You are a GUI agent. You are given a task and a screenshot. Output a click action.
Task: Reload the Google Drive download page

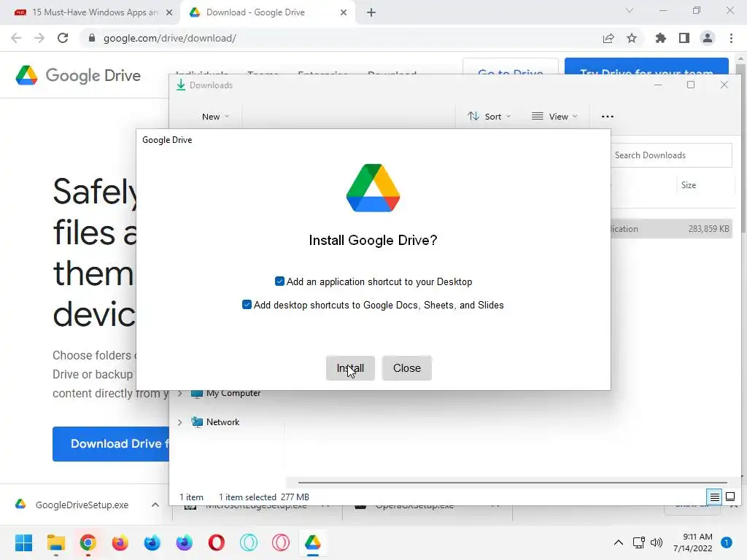click(x=63, y=38)
